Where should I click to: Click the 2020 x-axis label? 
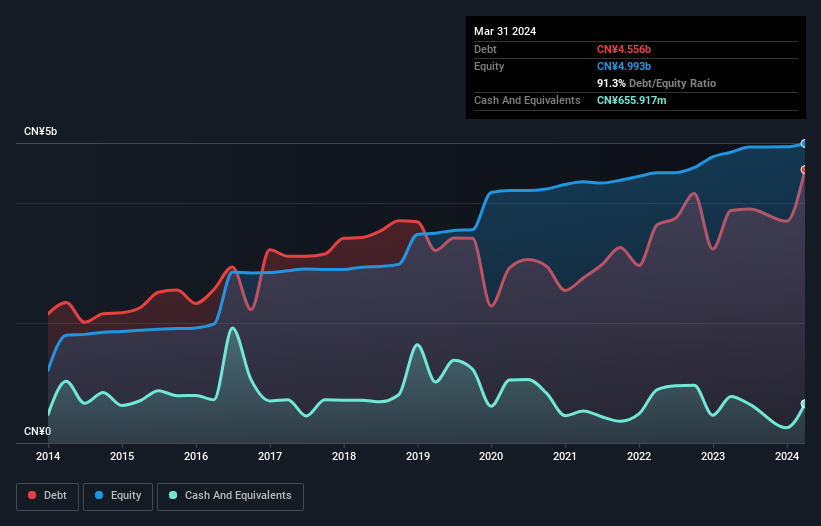pyautogui.click(x=491, y=456)
